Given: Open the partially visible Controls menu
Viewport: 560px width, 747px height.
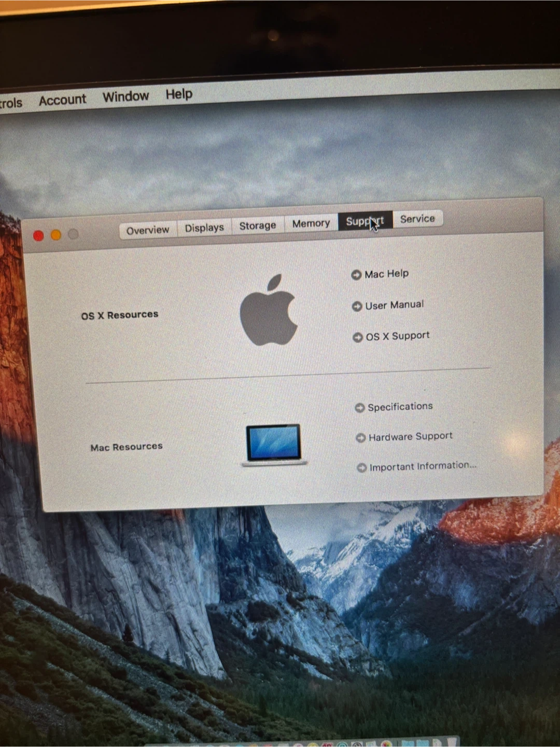Looking at the screenshot, I should click(10, 103).
